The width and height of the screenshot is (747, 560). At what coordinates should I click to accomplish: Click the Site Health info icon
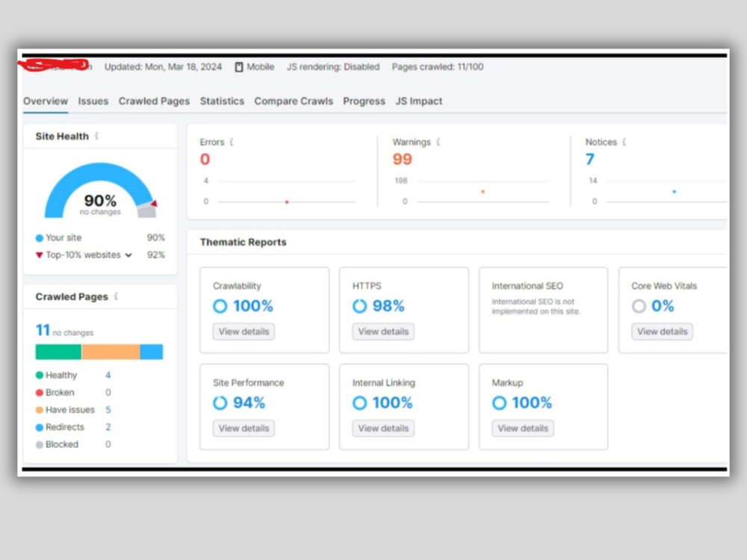tap(96, 136)
